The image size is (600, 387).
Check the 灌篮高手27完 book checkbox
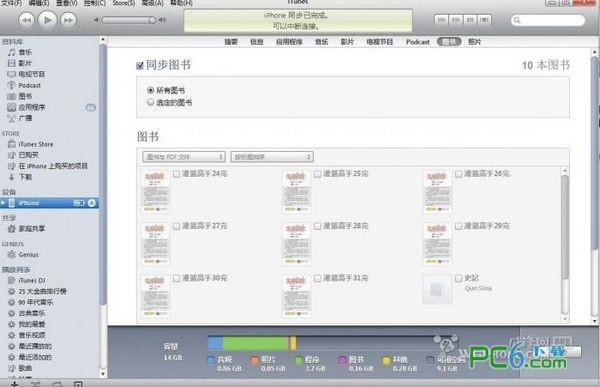[176, 226]
